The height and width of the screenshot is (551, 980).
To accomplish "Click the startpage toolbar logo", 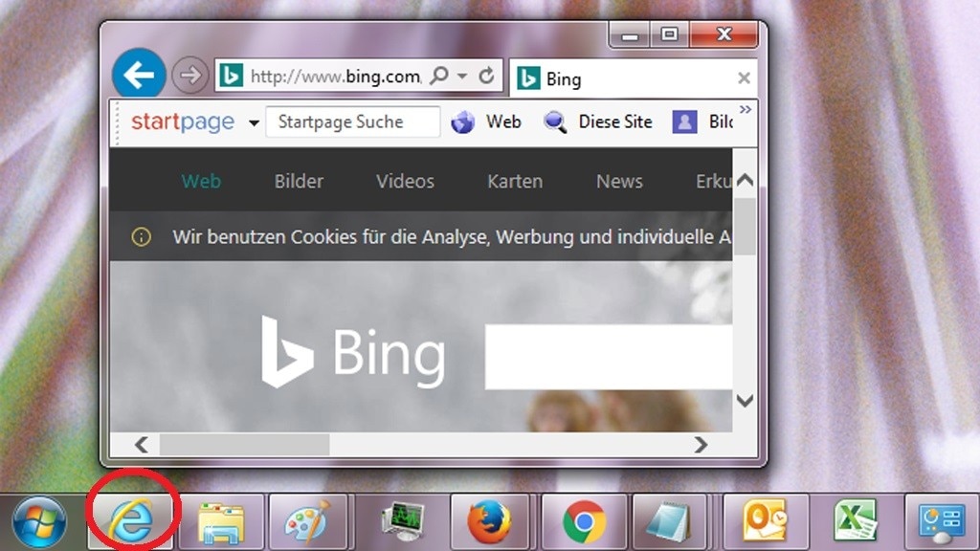I will [183, 121].
